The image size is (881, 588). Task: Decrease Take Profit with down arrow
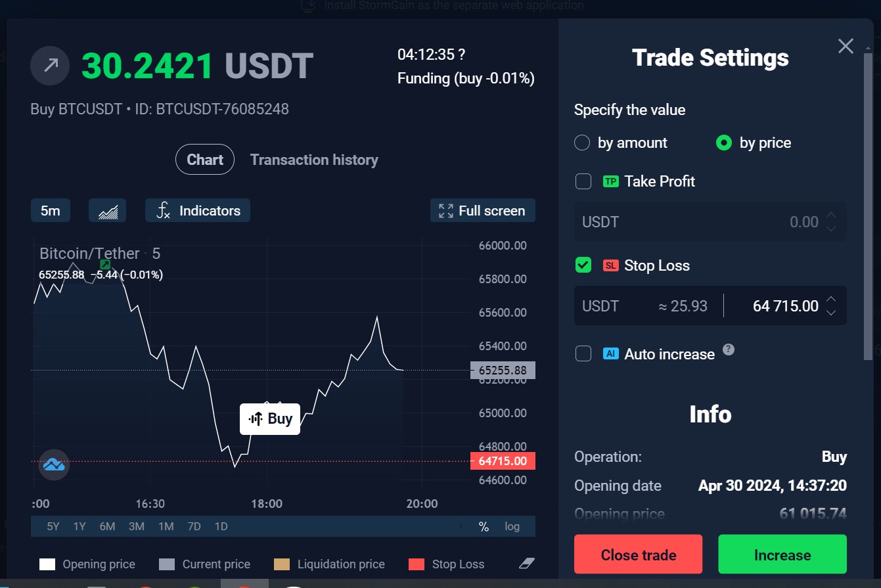click(x=831, y=229)
